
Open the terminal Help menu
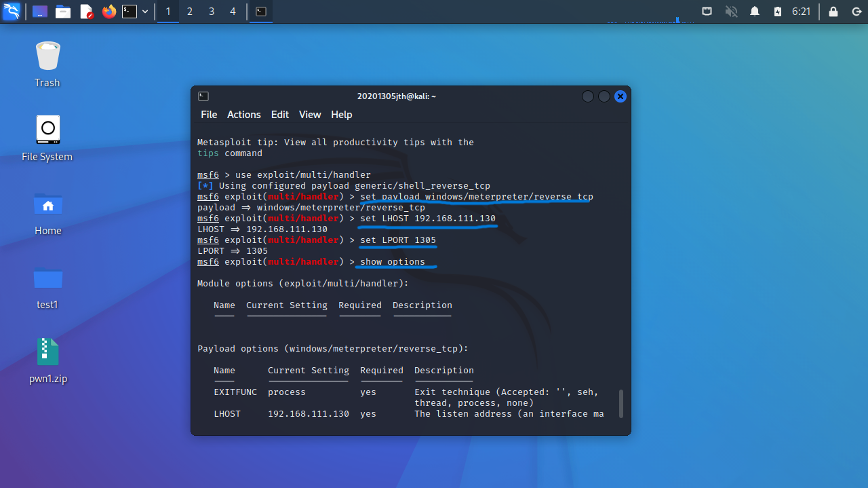pos(342,115)
